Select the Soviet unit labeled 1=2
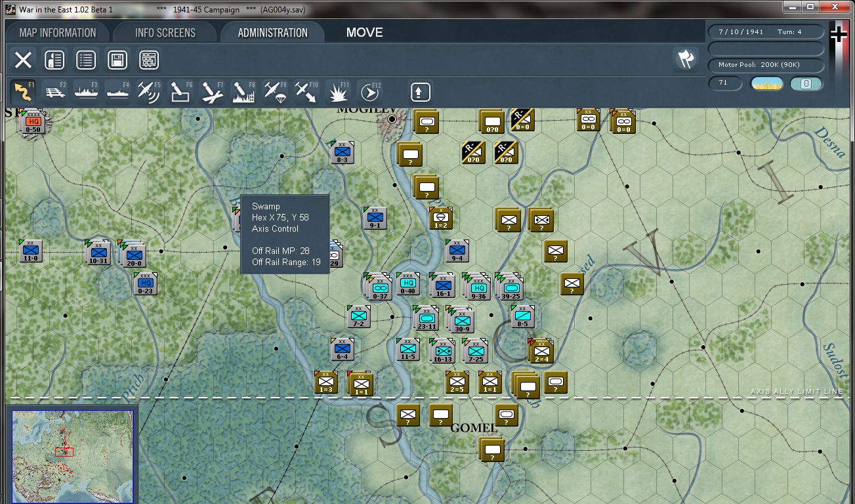The width and height of the screenshot is (855, 504). [441, 219]
